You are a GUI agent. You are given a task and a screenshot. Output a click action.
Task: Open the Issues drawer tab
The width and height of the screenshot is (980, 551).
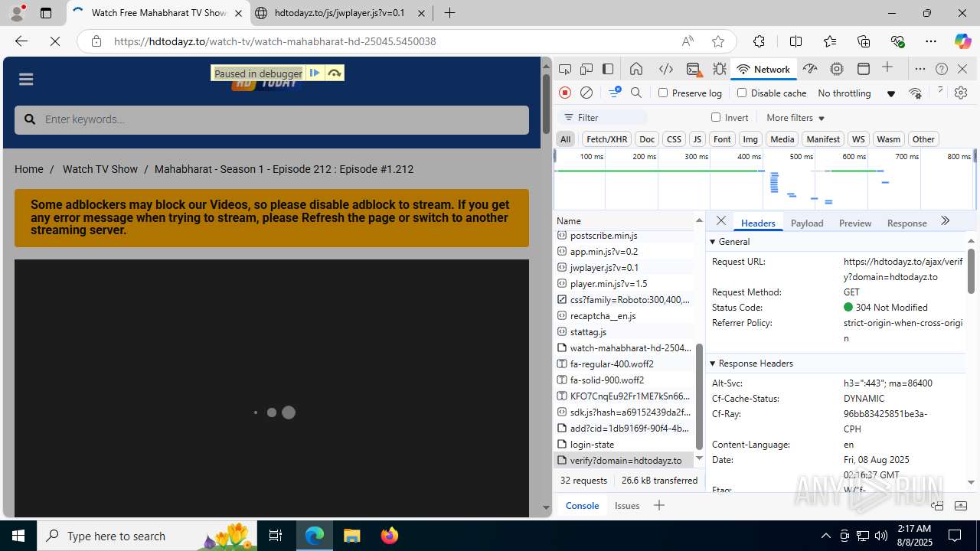pos(627,505)
